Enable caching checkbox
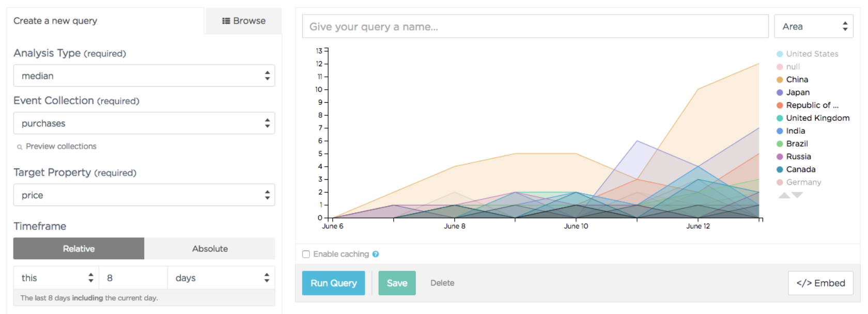 pyautogui.click(x=306, y=254)
